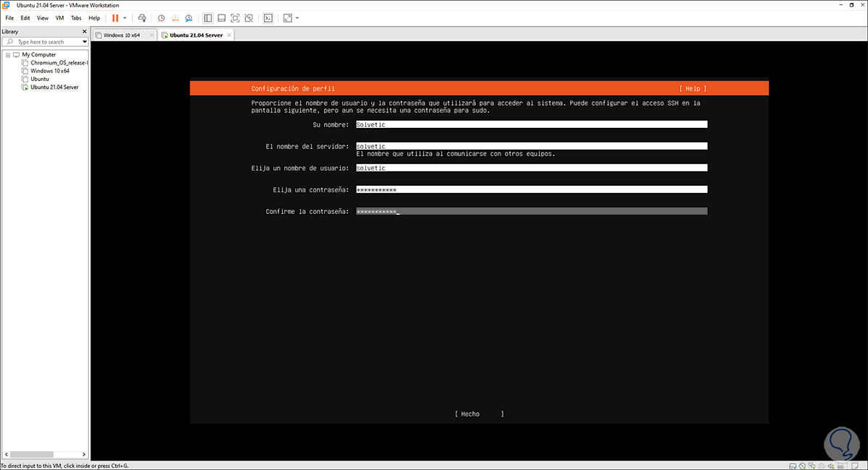Open the Tabs menu
The width and height of the screenshot is (868, 470).
[76, 17]
